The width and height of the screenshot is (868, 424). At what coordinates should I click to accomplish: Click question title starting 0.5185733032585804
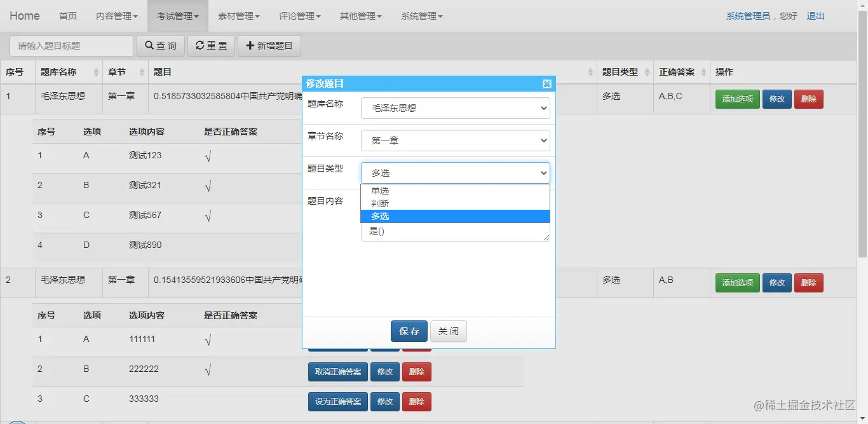pyautogui.click(x=227, y=97)
